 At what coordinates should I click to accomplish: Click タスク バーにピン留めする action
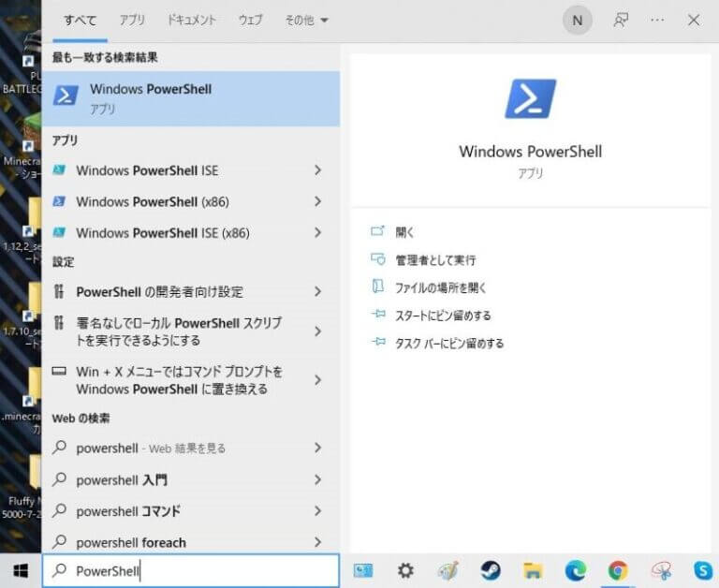point(437,343)
